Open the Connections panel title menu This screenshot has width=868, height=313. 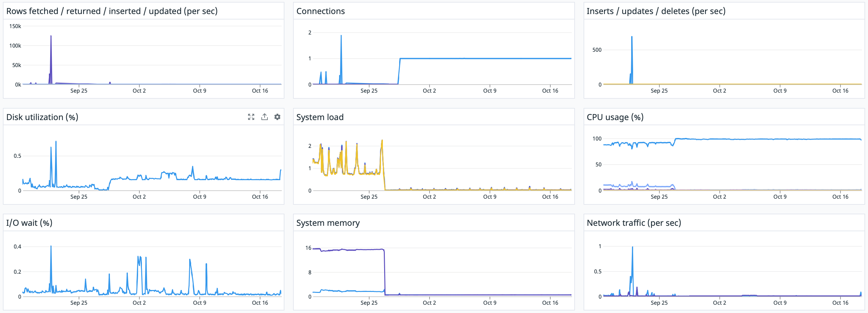321,11
